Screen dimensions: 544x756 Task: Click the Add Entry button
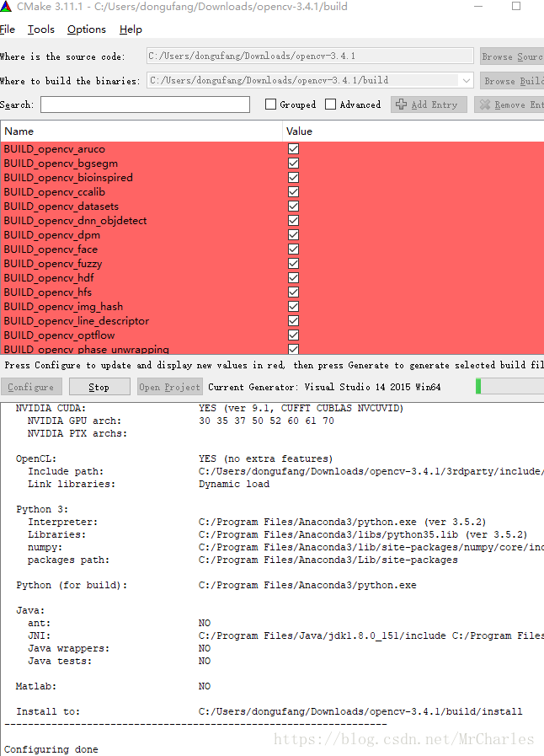429,105
